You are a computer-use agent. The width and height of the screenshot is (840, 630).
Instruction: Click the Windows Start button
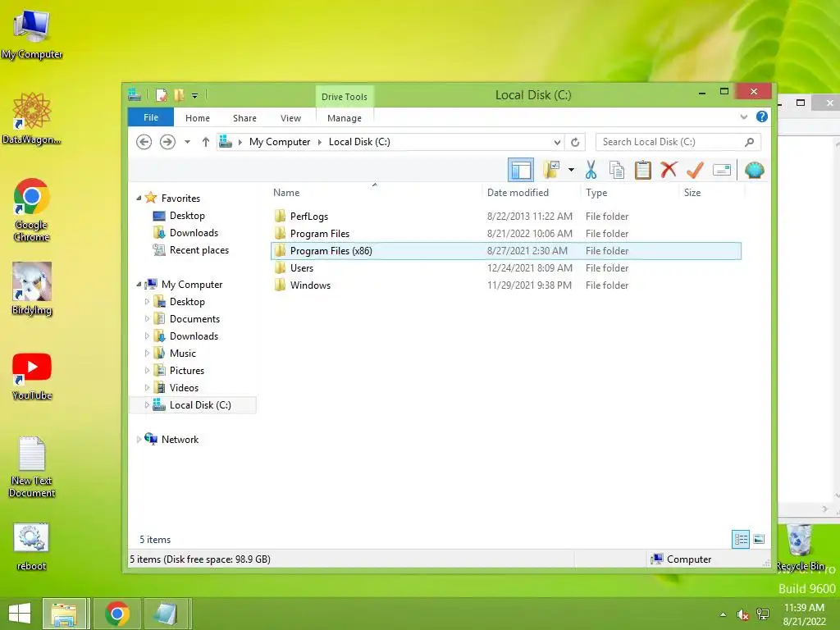pyautogui.click(x=20, y=614)
